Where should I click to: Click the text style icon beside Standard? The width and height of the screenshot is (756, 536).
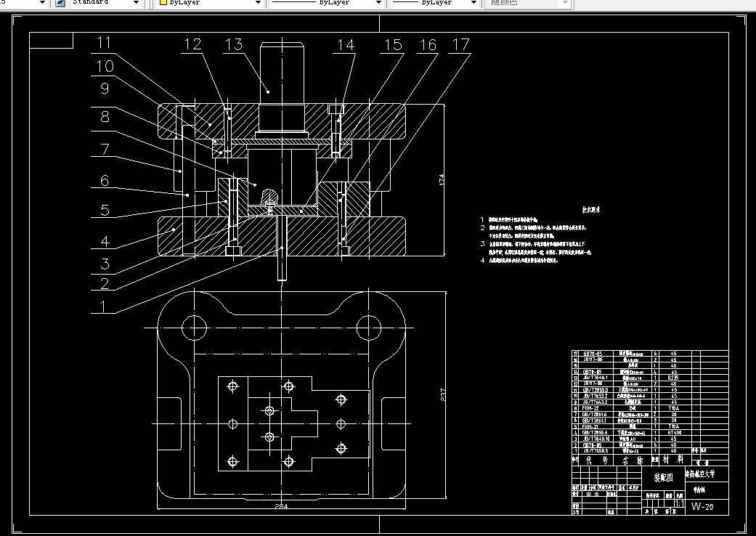[60, 3]
